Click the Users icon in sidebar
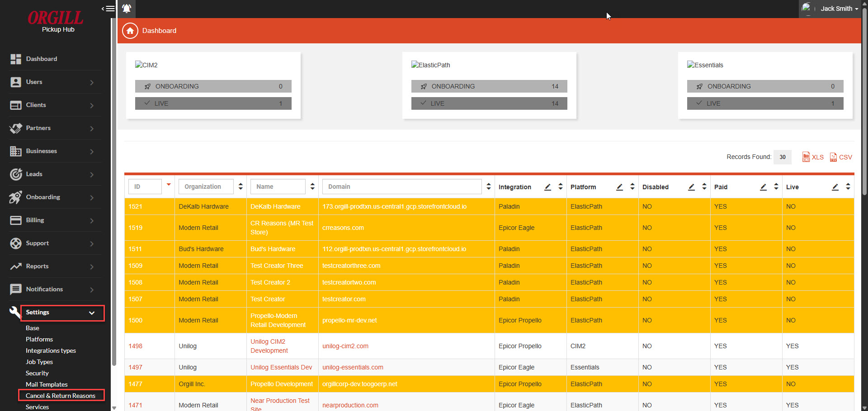 point(16,82)
